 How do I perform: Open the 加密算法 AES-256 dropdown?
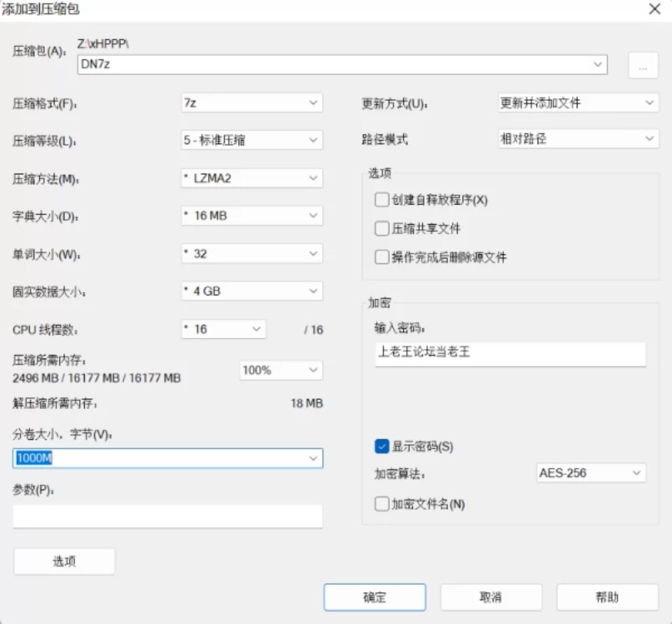[591, 473]
